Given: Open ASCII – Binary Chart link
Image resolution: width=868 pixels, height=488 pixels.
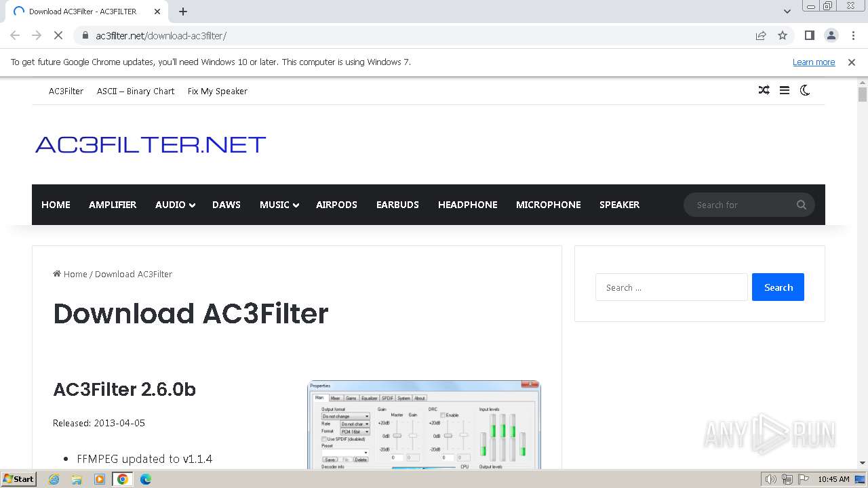Looking at the screenshot, I should (x=136, y=91).
